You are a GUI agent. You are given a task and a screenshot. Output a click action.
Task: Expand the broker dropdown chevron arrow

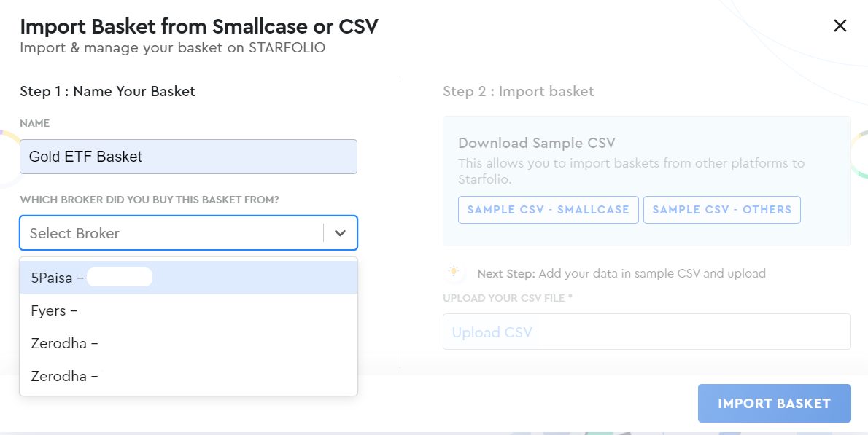pos(341,233)
